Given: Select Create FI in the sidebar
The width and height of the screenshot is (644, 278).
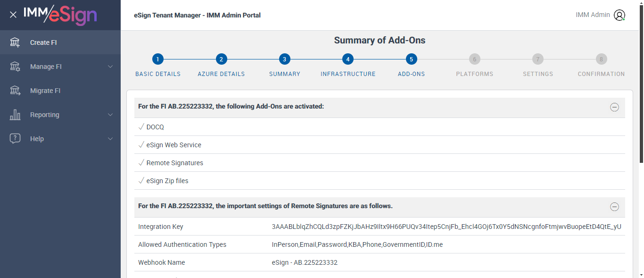Looking at the screenshot, I should [43, 42].
